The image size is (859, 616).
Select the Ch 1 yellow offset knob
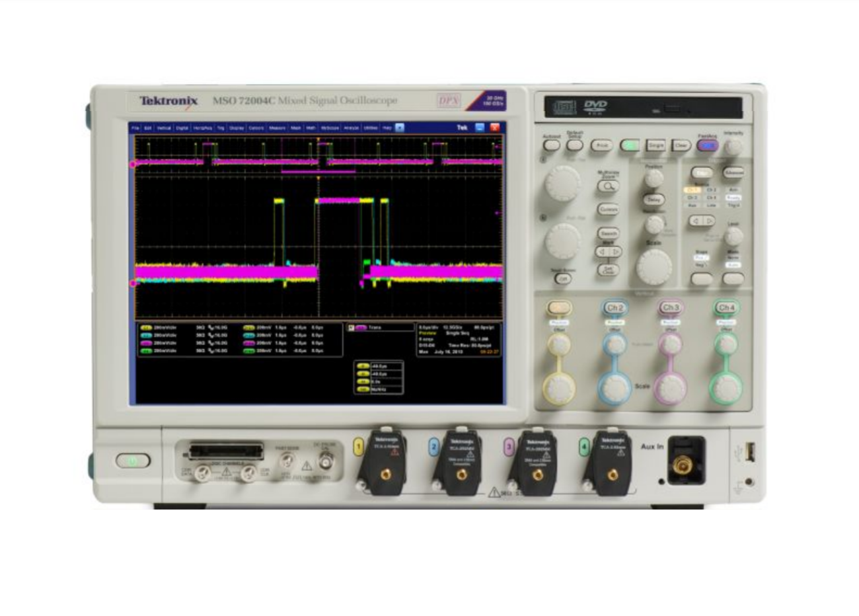pos(559,344)
